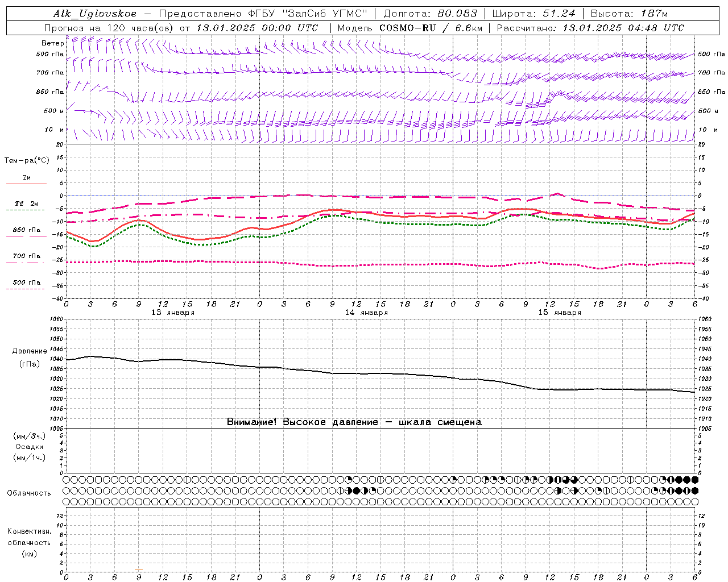Click the orange convective cloud mark at hour 9
Viewport: 728px width, 582px height.
139,570
